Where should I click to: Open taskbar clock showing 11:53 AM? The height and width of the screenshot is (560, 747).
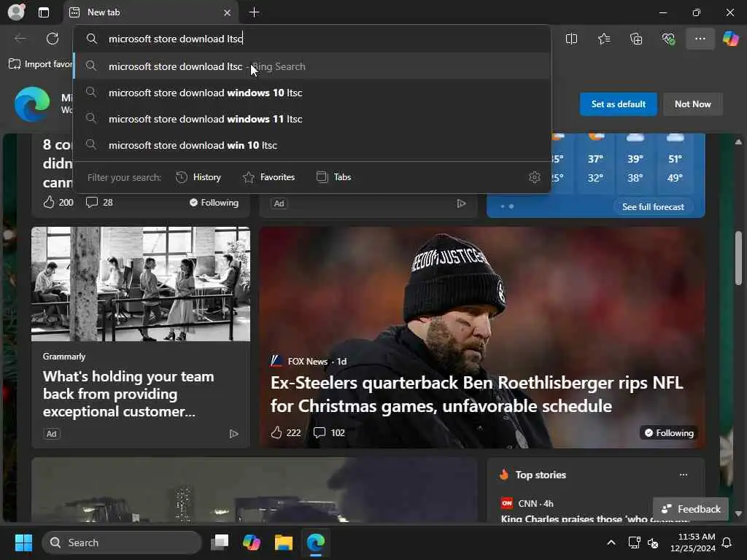pos(693,542)
